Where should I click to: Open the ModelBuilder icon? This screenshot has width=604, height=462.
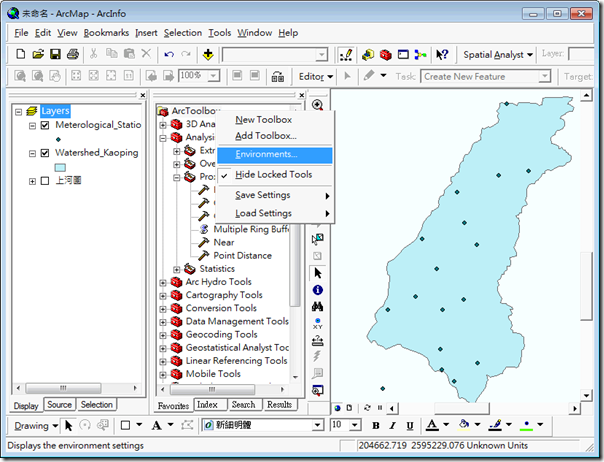tap(420, 55)
